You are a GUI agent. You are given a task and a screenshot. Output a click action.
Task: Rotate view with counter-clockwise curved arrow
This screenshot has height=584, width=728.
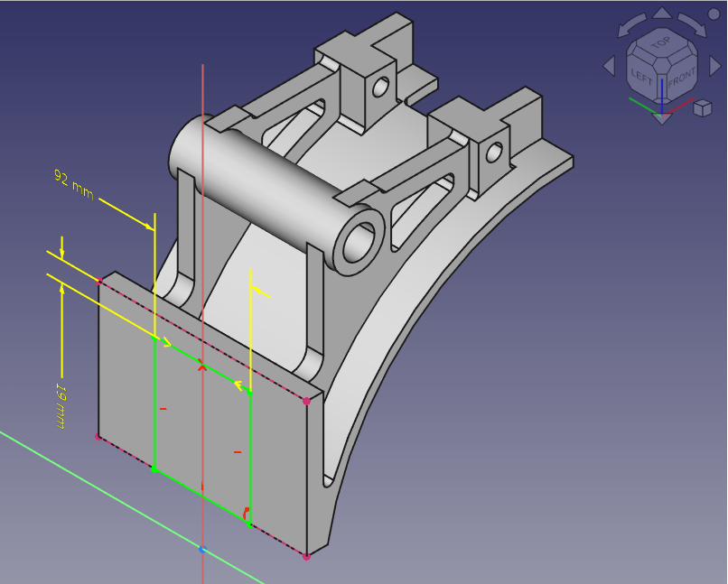(632, 24)
